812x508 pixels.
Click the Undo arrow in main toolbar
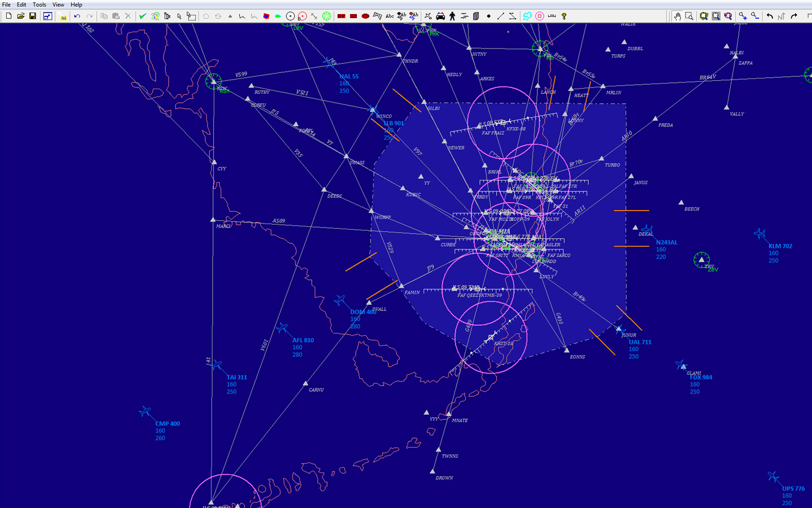77,16
